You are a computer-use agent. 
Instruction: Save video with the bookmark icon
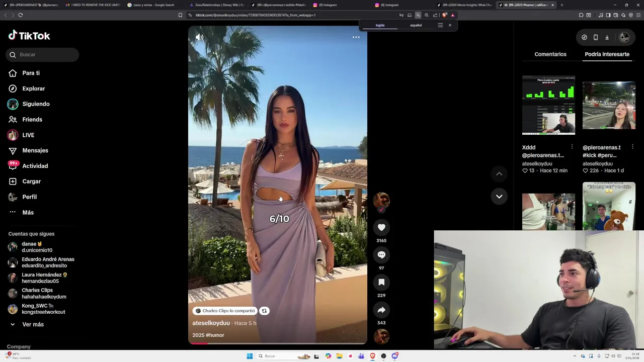[381, 283]
